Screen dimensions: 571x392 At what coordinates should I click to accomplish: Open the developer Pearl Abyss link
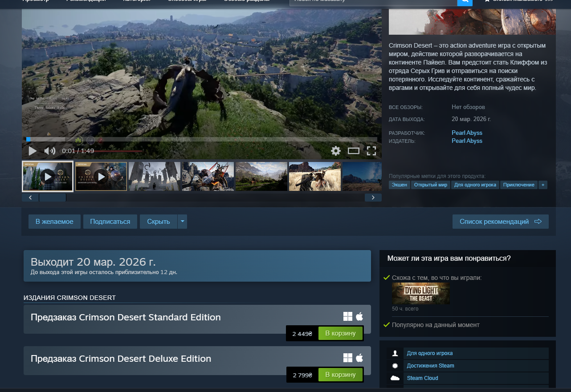coord(467,133)
